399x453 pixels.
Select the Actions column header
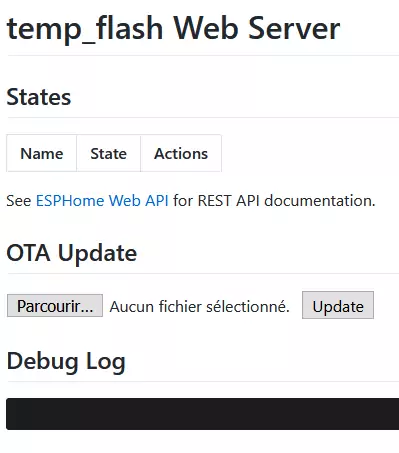pyautogui.click(x=181, y=154)
